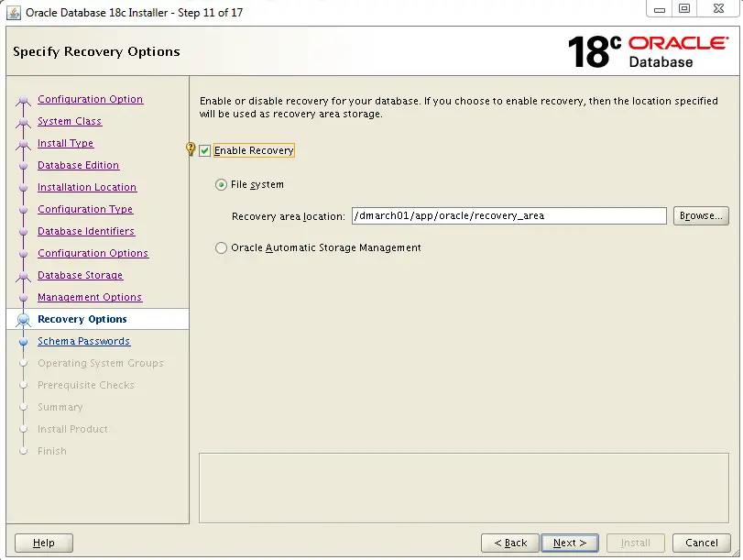Jump to Database Identifiers step
This screenshot has width=743, height=560.
pyautogui.click(x=86, y=231)
